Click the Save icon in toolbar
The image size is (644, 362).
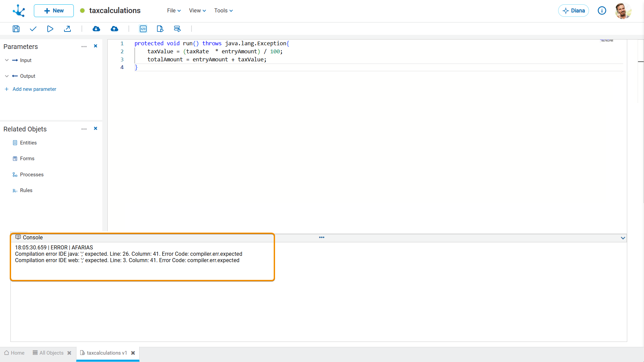(16, 29)
